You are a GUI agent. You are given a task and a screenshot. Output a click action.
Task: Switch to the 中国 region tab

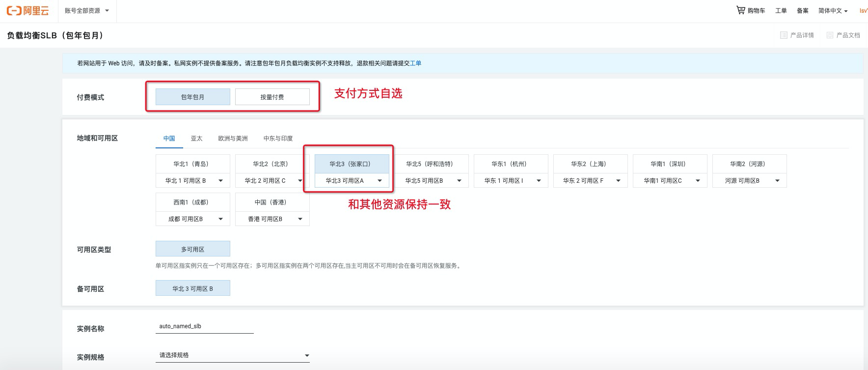click(x=169, y=139)
